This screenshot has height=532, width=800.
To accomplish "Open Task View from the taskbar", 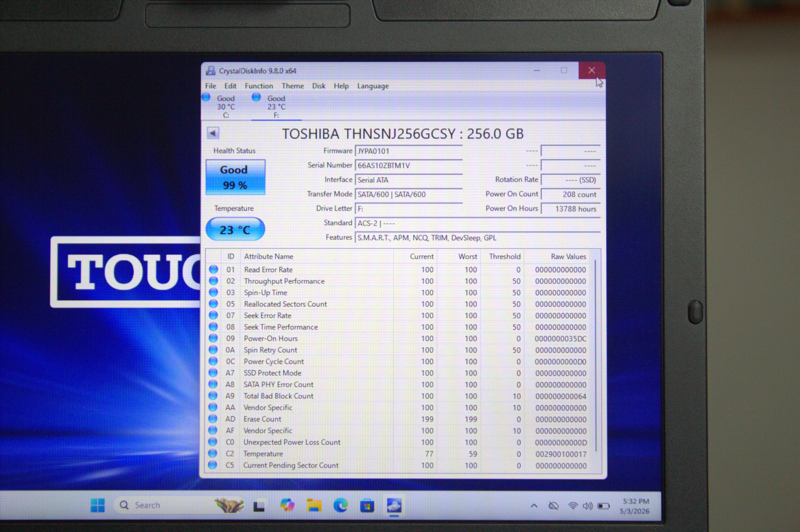I will 259,506.
